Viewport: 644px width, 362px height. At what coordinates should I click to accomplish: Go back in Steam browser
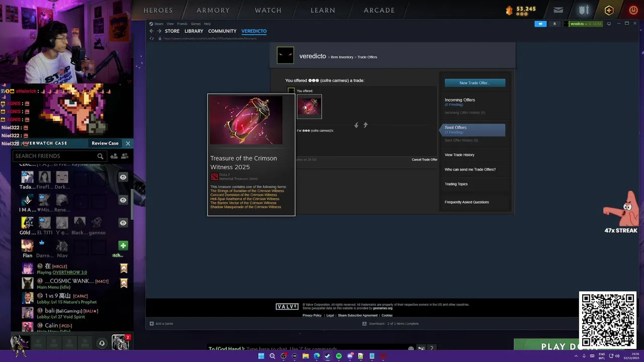click(151, 31)
